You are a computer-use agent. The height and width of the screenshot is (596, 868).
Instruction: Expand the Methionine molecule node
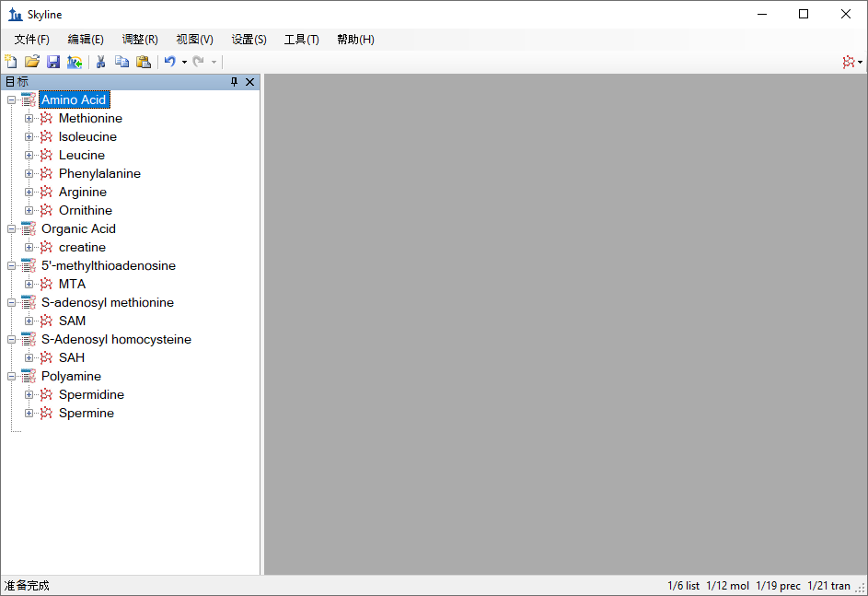tap(29, 118)
